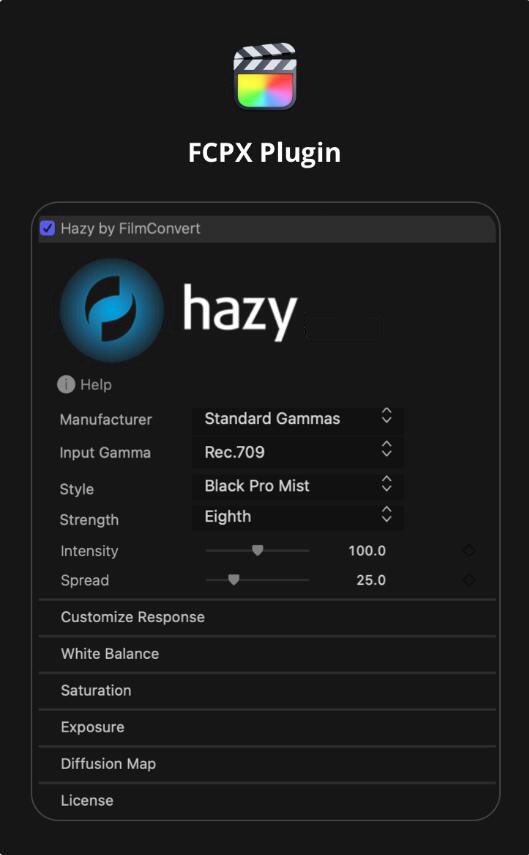Click the Help link
This screenshot has height=855, width=529.
[x=96, y=385]
